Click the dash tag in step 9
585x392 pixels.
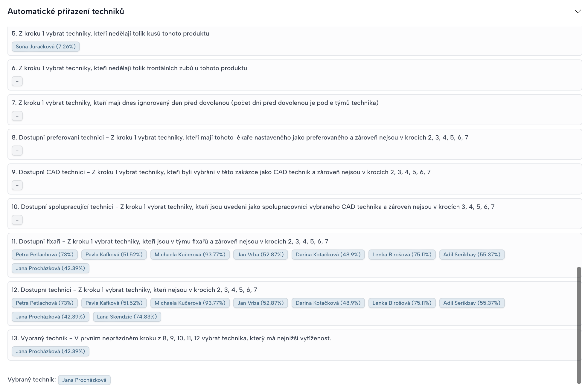pos(17,185)
